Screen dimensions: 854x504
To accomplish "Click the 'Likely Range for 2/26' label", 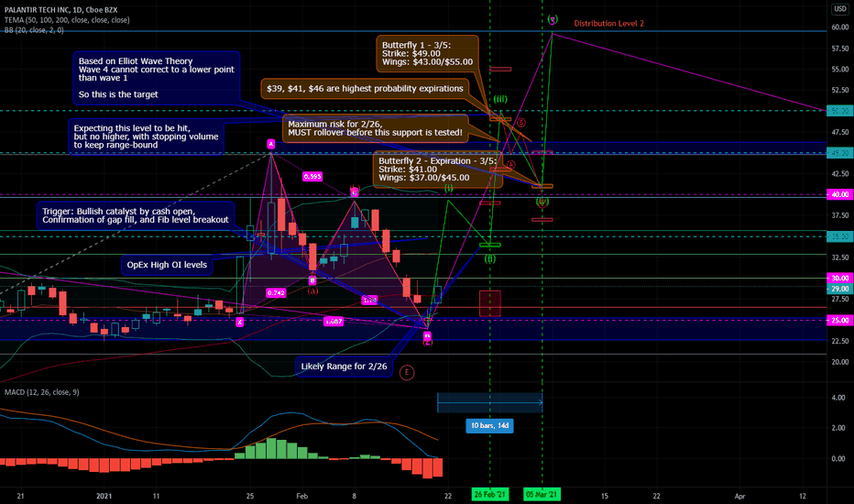I will [344, 367].
